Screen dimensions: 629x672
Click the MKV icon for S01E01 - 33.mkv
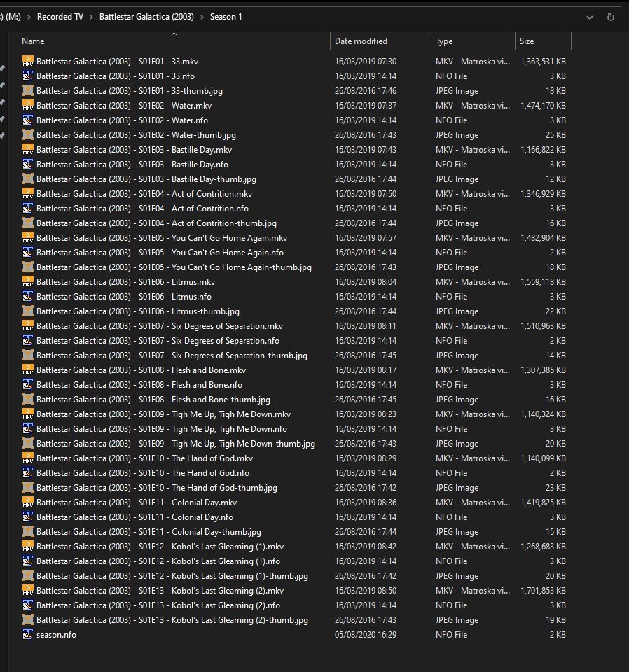(28, 62)
